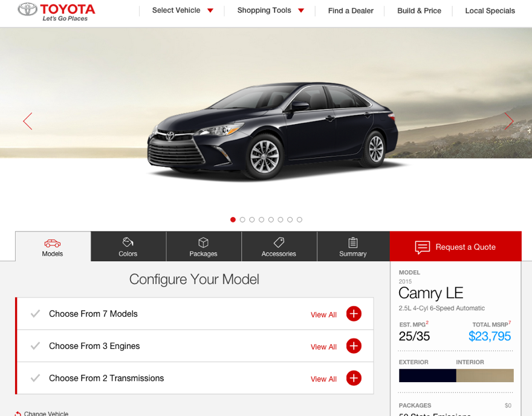
Task: Click the Toyota logo emblem
Action: [x=27, y=10]
